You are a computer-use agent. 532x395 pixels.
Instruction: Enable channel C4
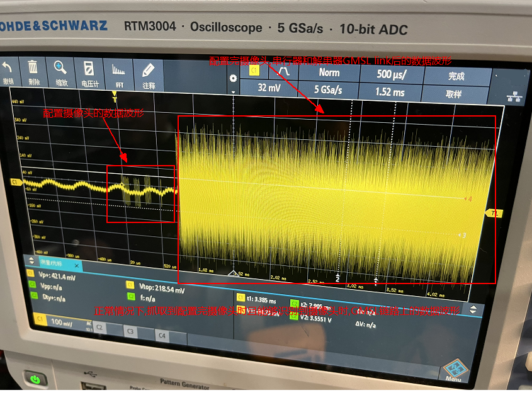pyautogui.click(x=162, y=336)
